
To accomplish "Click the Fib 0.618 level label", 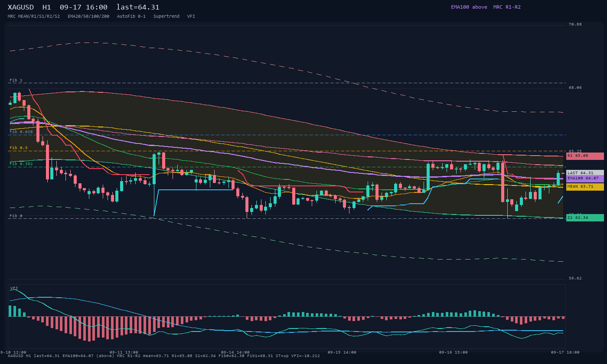I will pos(21,132).
